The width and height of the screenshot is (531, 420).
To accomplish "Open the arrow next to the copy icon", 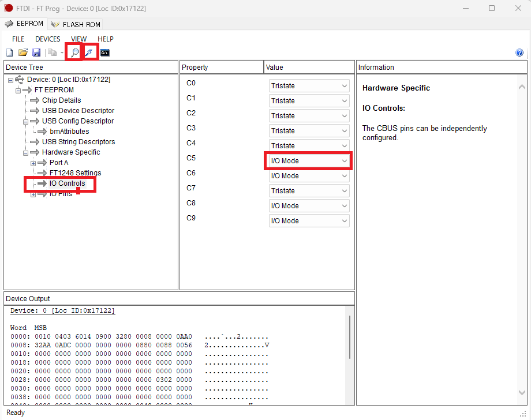I will 62,53.
